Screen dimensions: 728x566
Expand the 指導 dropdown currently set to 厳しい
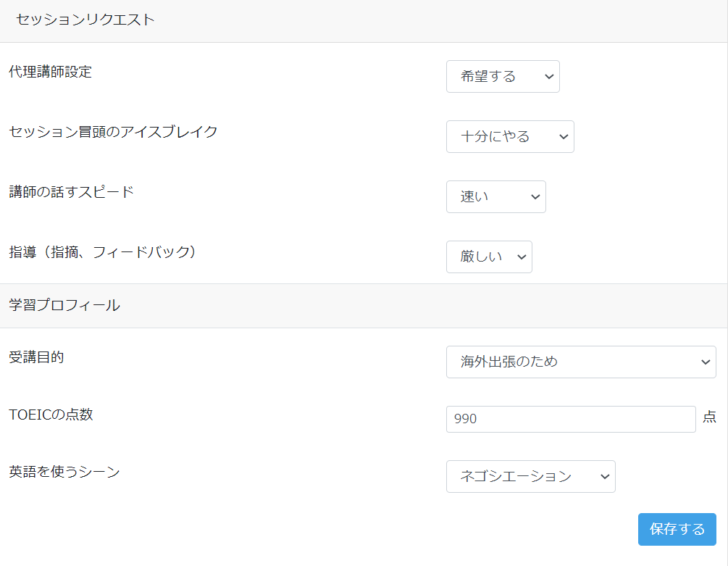tap(488, 257)
